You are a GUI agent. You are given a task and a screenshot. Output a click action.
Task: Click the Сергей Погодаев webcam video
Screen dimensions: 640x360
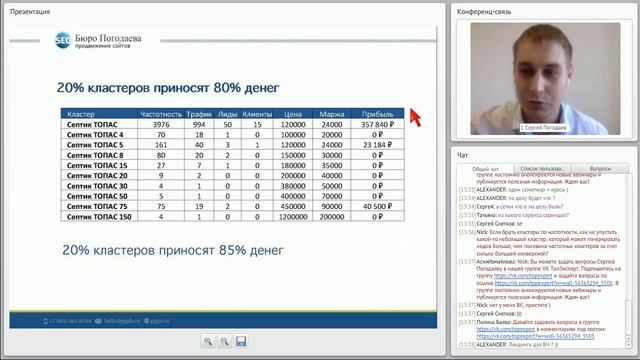tap(545, 78)
